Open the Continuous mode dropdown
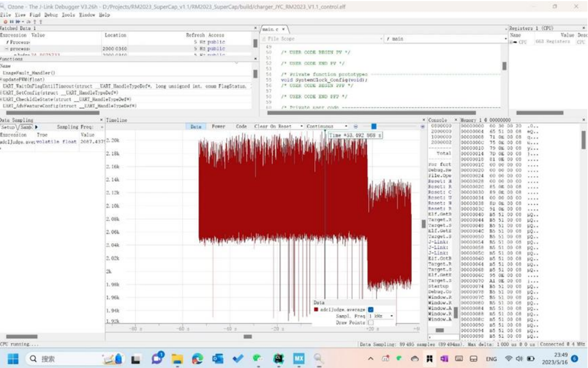Screen dimensions: 588x368 pos(327,127)
